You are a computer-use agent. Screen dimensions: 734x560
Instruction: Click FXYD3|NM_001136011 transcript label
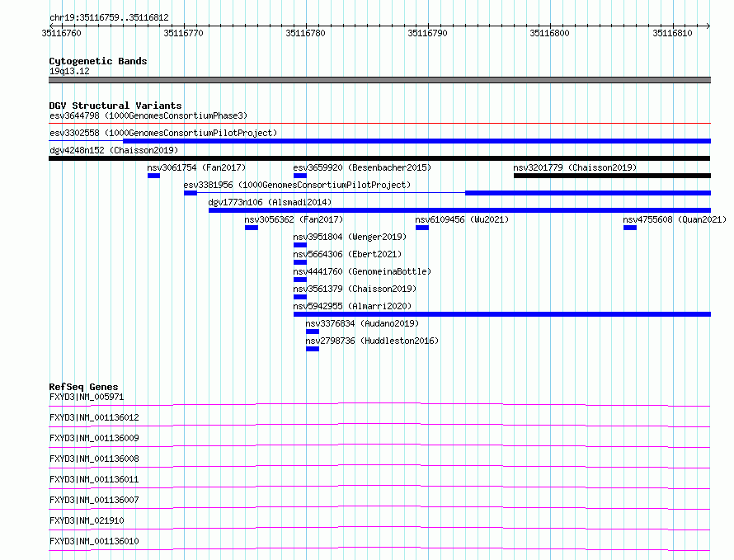[x=94, y=479]
